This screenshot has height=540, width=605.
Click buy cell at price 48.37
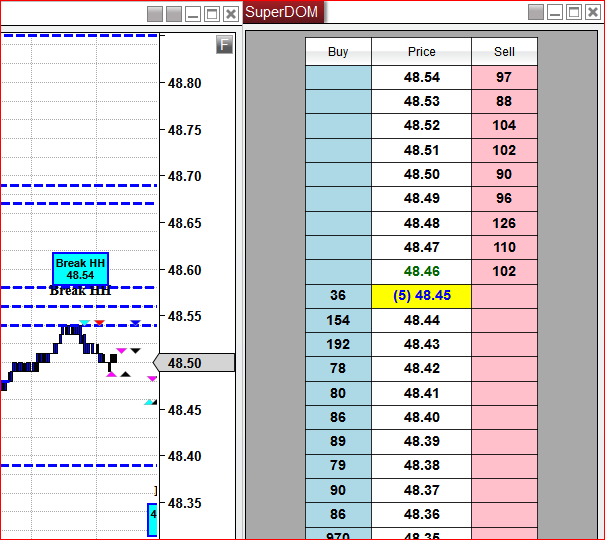pyautogui.click(x=338, y=490)
